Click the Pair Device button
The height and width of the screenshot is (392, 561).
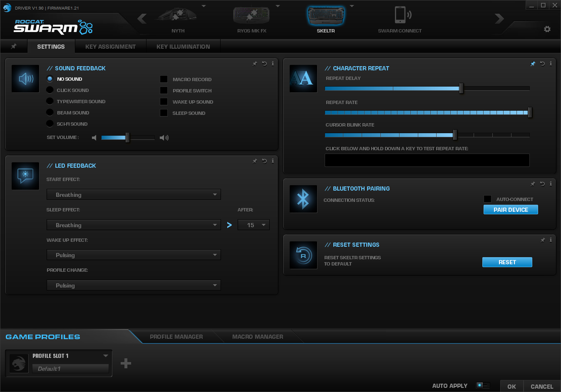[511, 210]
